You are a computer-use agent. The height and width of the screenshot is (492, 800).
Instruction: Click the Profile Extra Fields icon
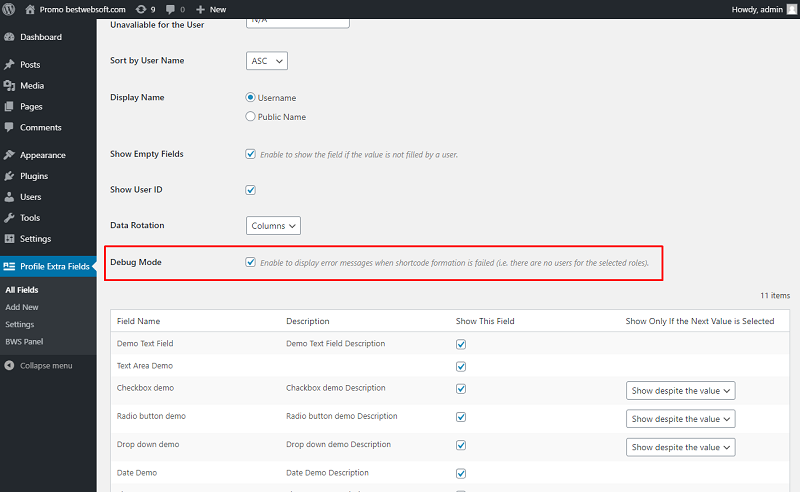(x=9, y=266)
